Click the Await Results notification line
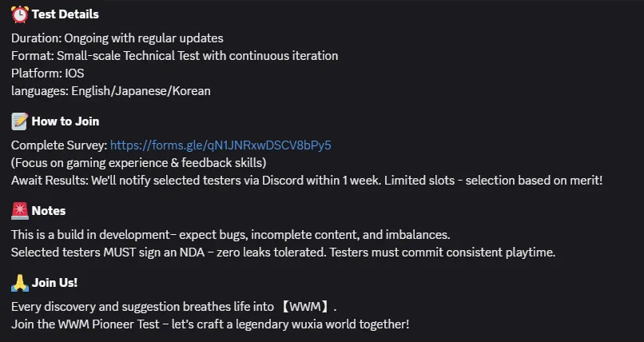Viewport: 644px width, 342px height. [307, 181]
